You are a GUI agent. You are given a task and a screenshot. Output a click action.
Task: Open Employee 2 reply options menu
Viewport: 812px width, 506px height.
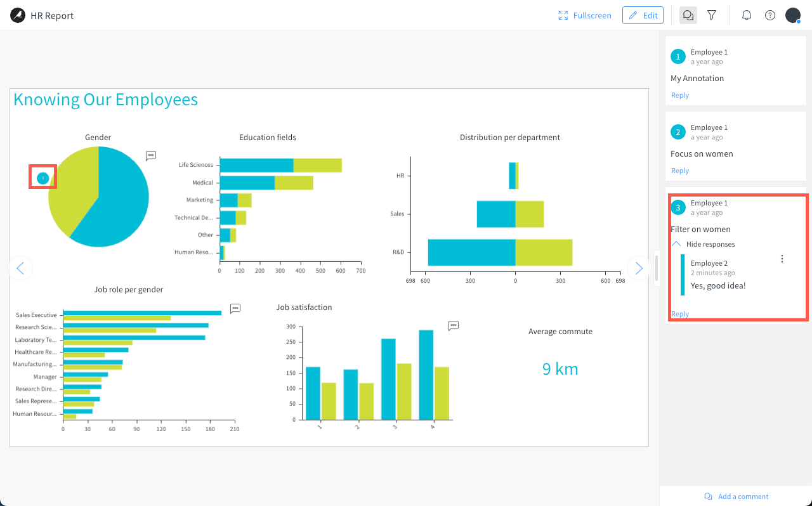click(x=782, y=259)
